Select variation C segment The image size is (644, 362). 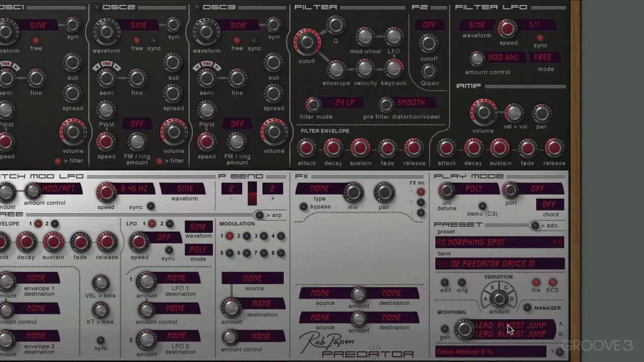click(x=506, y=288)
